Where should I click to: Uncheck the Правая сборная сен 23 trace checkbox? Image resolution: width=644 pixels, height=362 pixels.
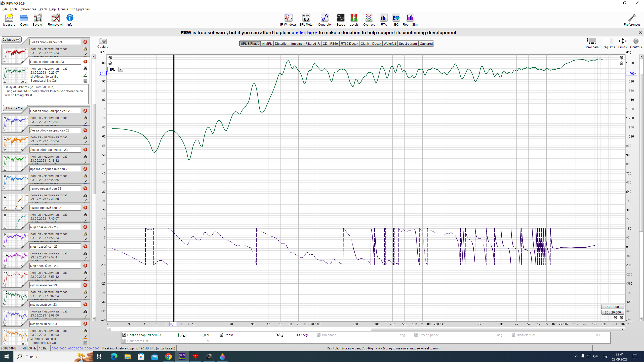click(124, 335)
